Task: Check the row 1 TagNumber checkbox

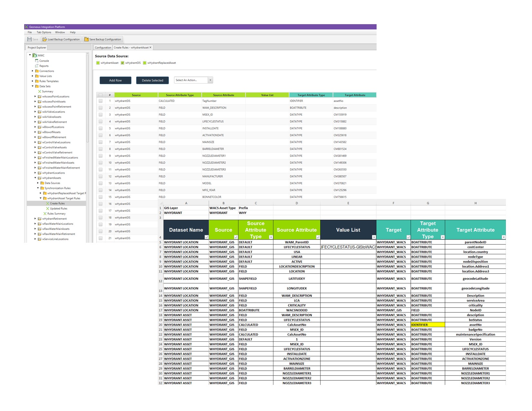Action: click(x=101, y=101)
